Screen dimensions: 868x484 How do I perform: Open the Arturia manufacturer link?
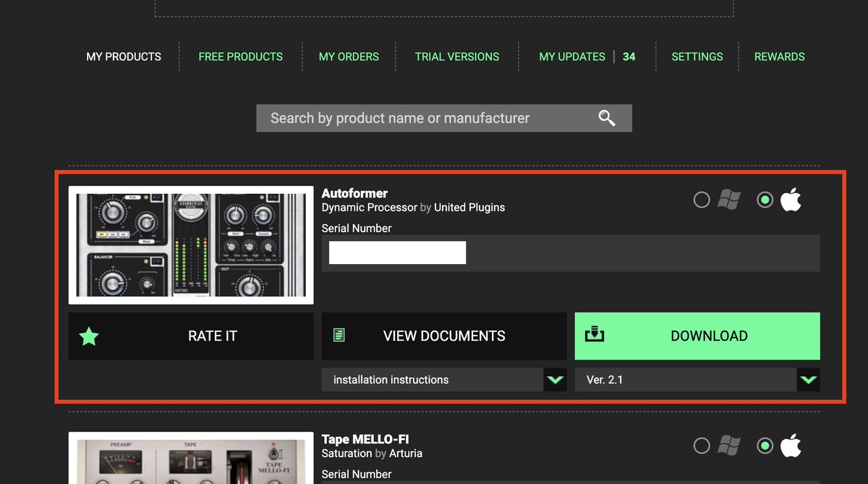tap(406, 454)
